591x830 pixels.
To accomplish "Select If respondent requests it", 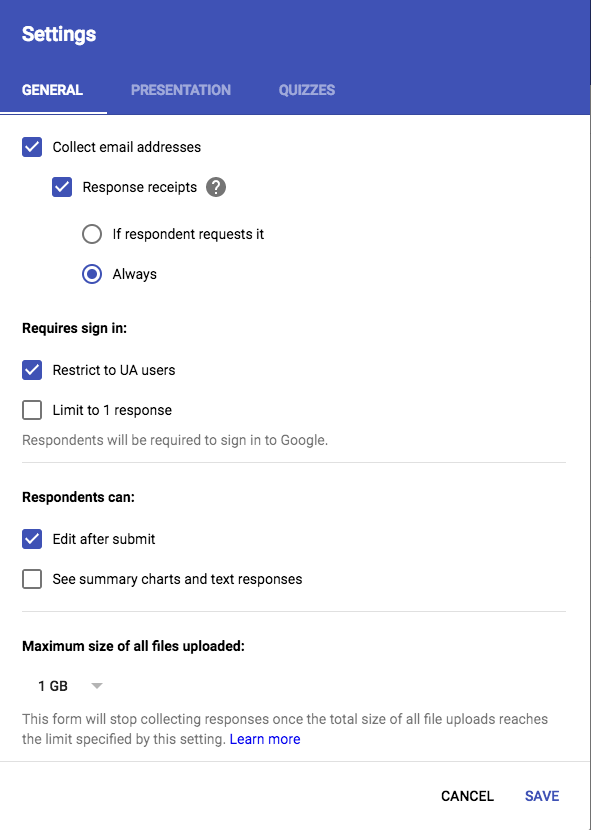I will tap(91, 234).
